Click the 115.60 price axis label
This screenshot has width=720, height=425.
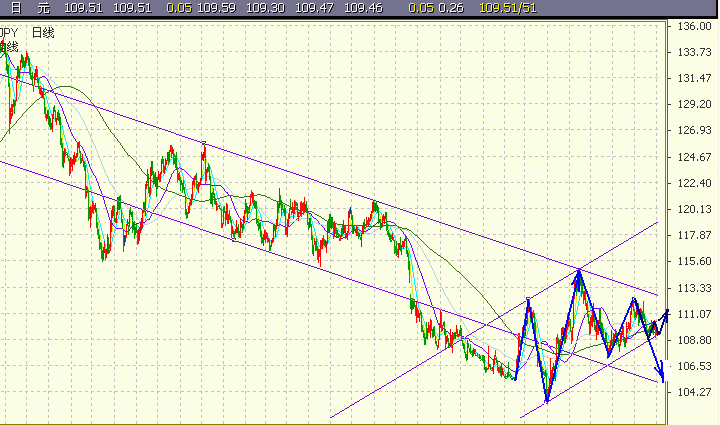(694, 261)
